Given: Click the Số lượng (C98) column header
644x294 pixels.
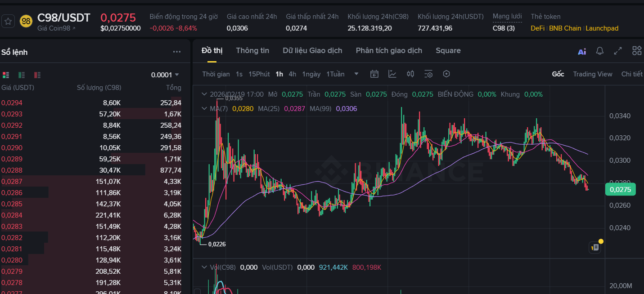Looking at the screenshot, I should (99, 88).
